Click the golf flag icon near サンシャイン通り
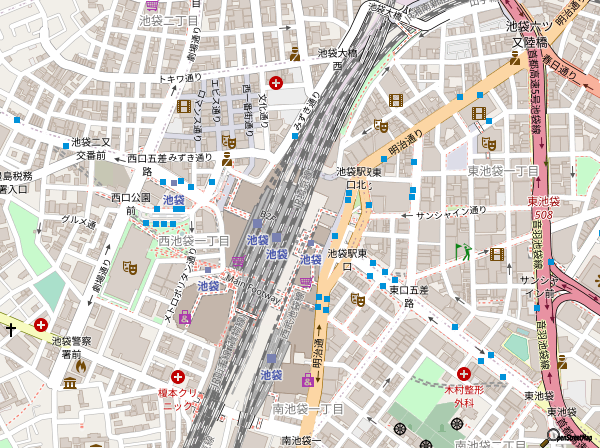 pos(462,252)
